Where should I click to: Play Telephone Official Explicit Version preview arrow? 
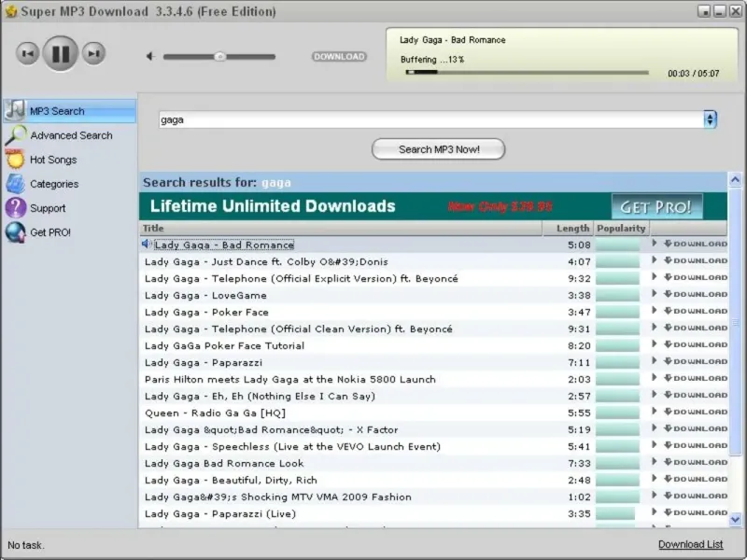tap(655, 276)
